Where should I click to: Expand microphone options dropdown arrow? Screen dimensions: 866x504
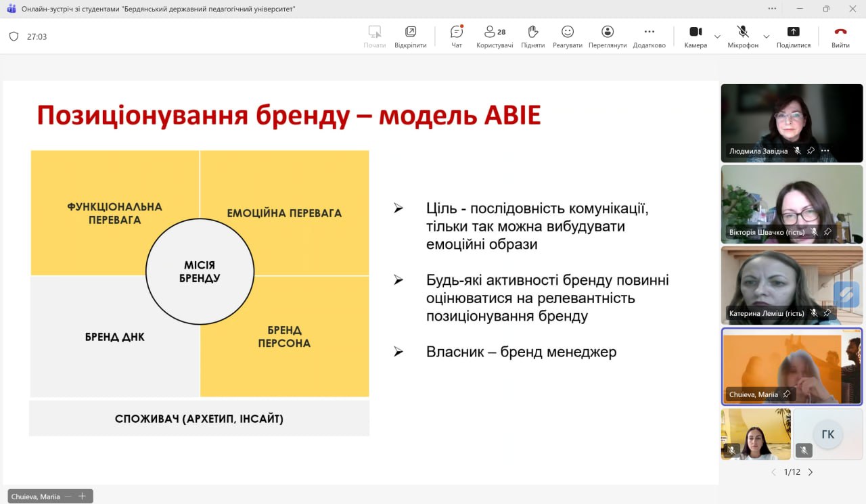click(x=766, y=37)
